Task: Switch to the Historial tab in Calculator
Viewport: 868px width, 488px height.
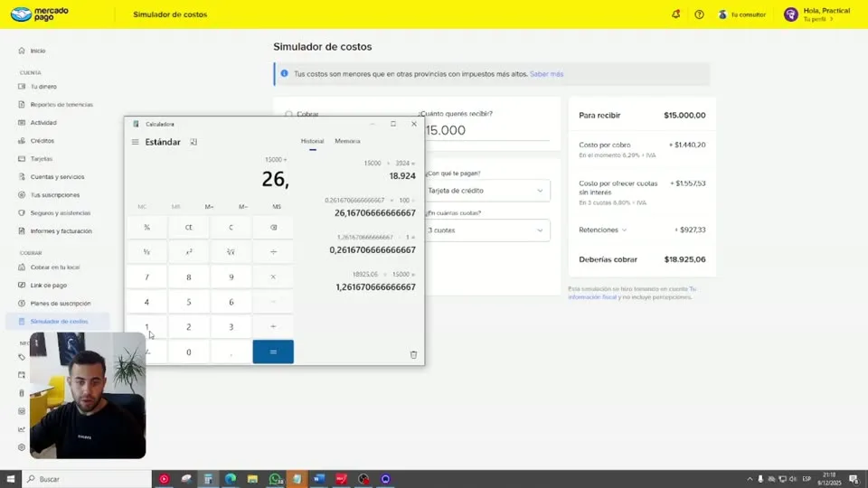Action: (312, 141)
